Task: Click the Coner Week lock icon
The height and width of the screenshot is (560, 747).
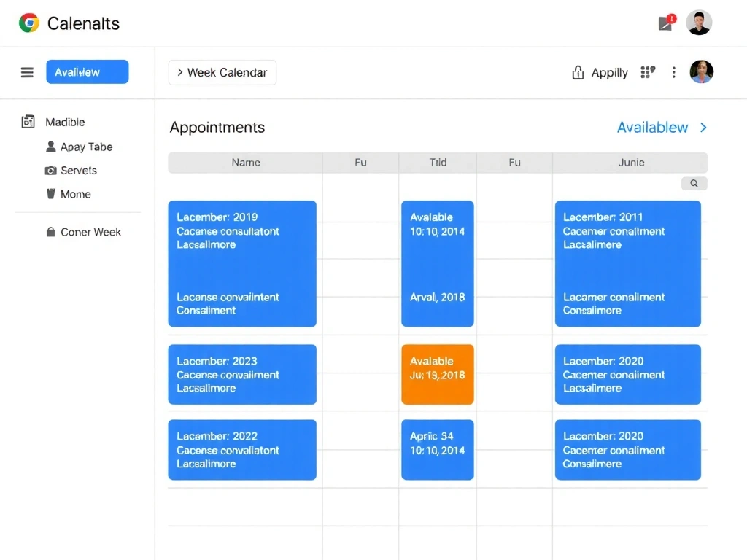Action: click(x=50, y=232)
